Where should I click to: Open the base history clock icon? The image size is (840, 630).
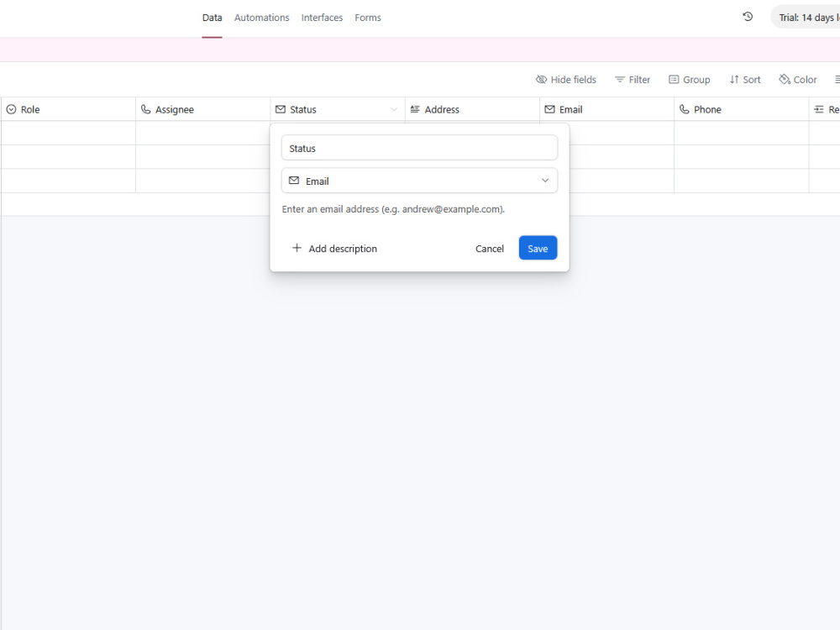click(748, 17)
